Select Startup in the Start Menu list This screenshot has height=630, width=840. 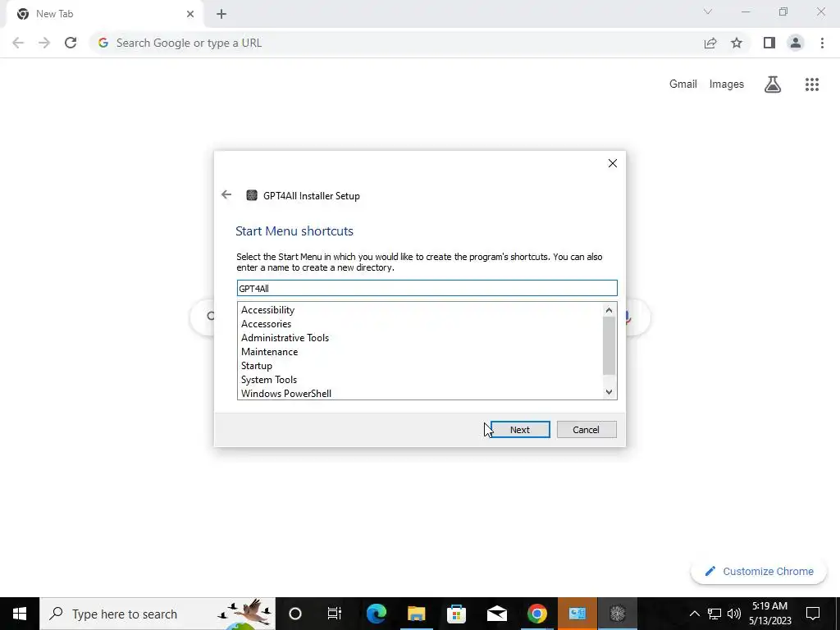click(257, 366)
